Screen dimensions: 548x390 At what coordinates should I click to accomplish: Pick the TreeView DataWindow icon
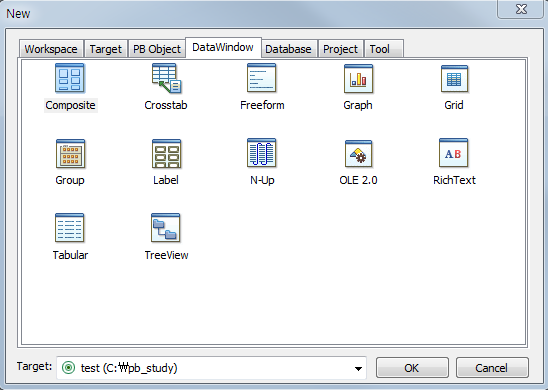[x=166, y=228]
